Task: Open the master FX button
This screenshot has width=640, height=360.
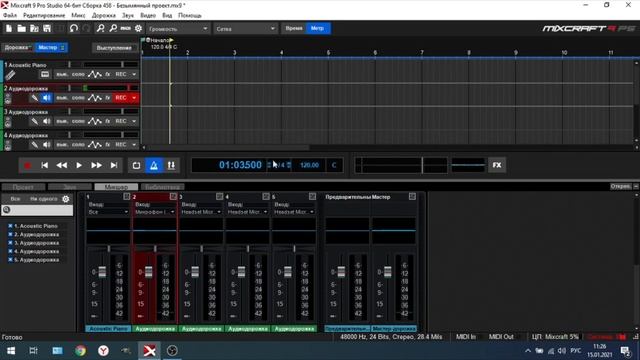Action: point(497,165)
